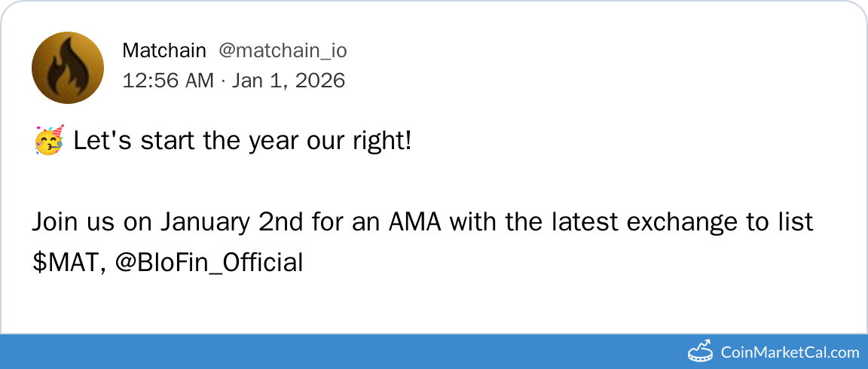
Task: Click the Jan 1, 2026 date
Action: tap(289, 80)
